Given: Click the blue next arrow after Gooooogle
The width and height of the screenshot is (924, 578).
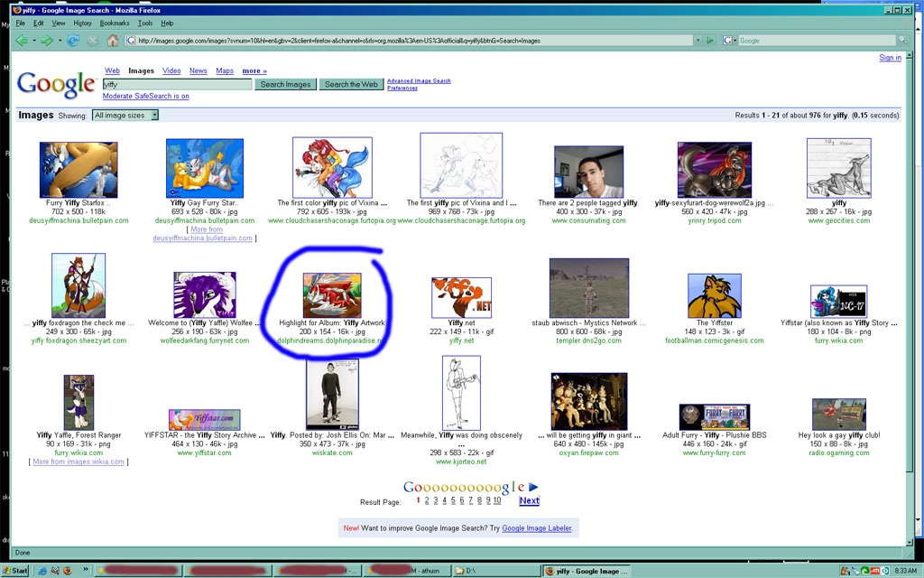Looking at the screenshot, I should pyautogui.click(x=533, y=487).
